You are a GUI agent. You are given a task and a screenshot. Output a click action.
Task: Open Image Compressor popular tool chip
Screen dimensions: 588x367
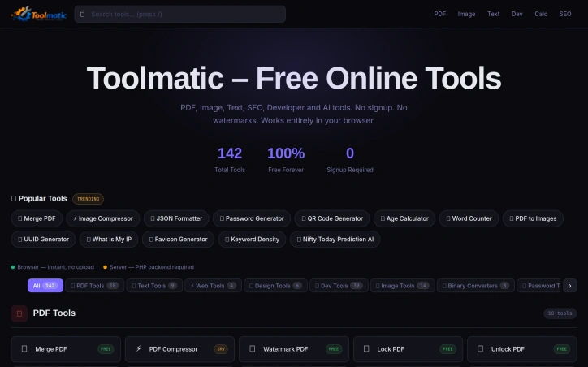point(103,218)
